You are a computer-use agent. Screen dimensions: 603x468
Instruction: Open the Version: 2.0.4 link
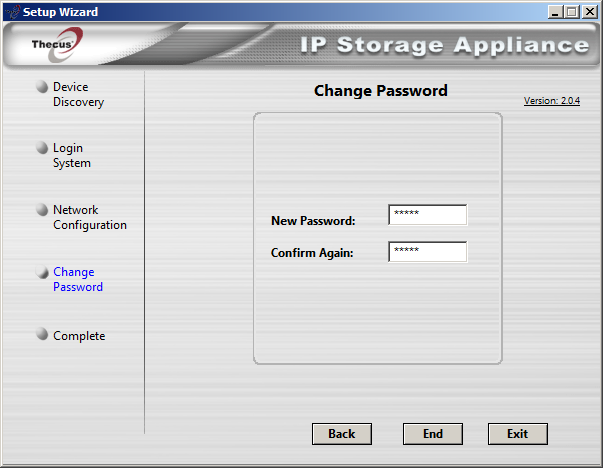pos(552,101)
